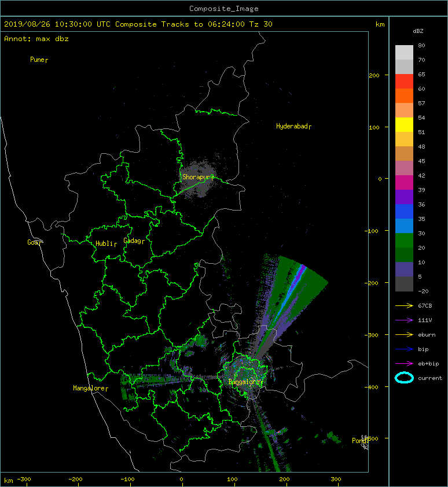Click the Mangalore city label
Image resolution: width=448 pixels, height=487 pixels.
(90, 388)
